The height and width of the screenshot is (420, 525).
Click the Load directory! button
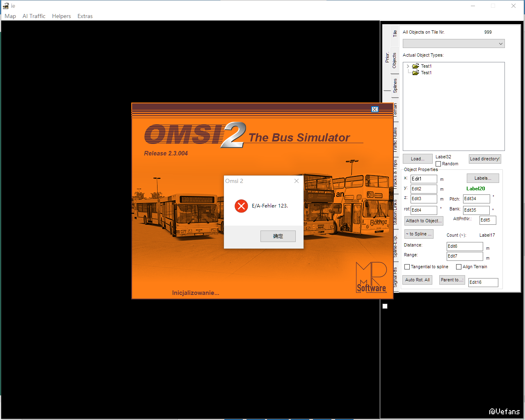(x=484, y=159)
